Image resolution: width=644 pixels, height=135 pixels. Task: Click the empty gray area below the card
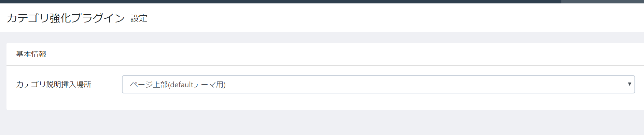(x=322, y=123)
